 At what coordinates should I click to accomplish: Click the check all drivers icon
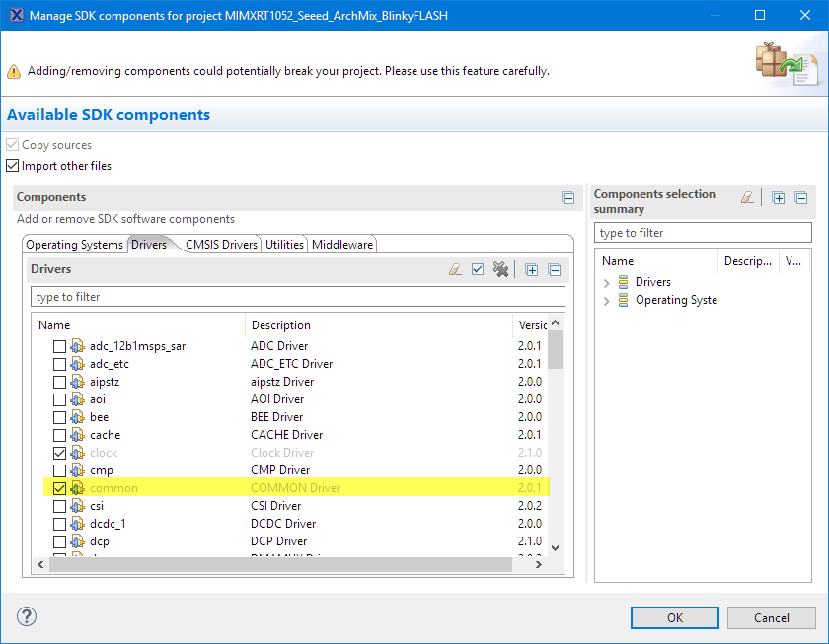(x=478, y=269)
